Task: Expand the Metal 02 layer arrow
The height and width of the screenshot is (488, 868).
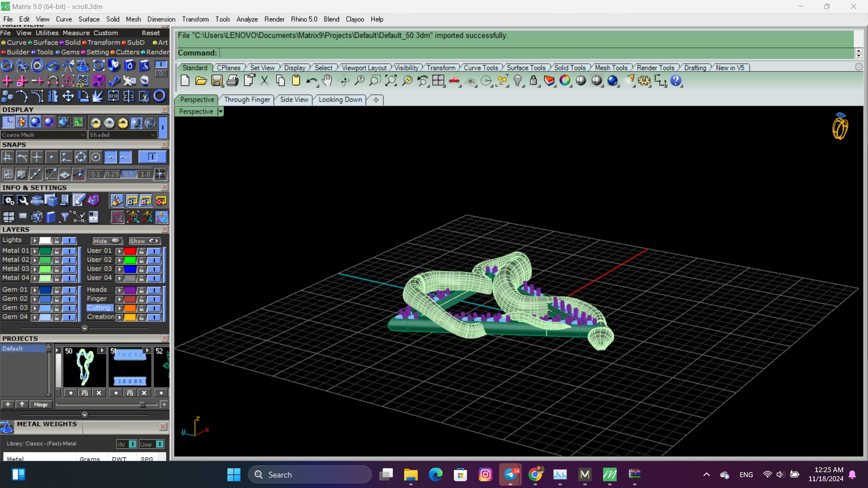Action: click(x=34, y=260)
